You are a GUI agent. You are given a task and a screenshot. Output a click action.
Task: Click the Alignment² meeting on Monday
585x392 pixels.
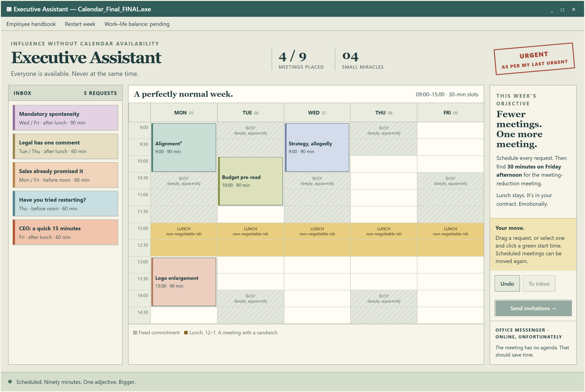pyautogui.click(x=184, y=147)
